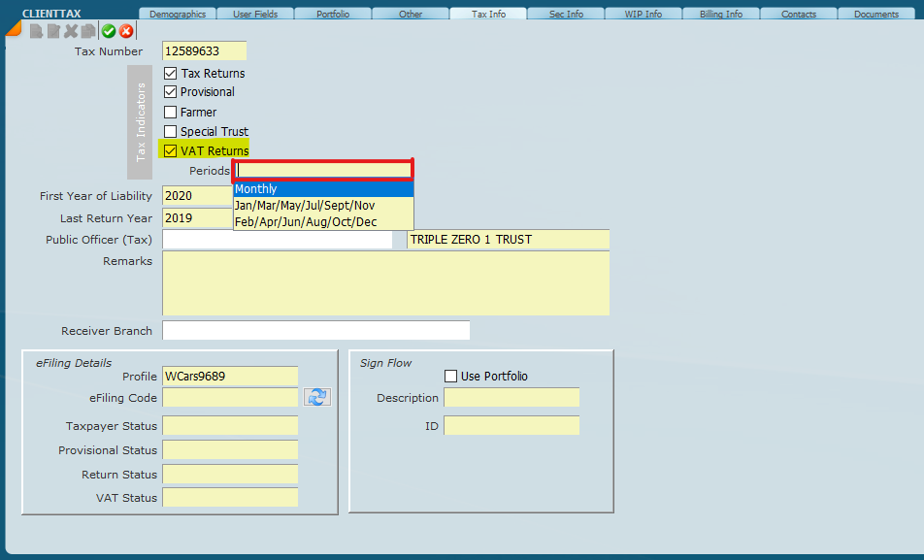Open the Documents tab
This screenshot has height=560, width=924.
click(876, 14)
